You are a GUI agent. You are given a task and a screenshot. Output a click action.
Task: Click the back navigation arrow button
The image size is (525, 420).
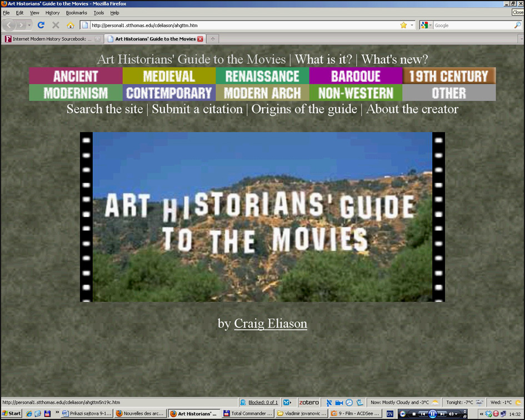[9, 25]
